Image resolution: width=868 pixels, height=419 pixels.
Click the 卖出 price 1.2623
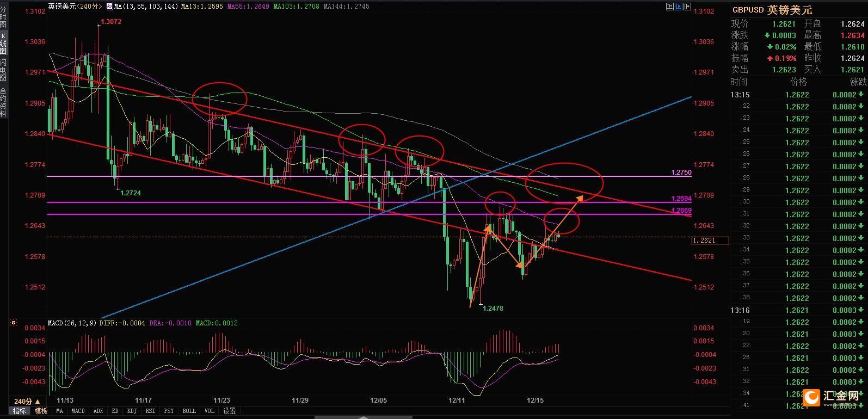point(784,70)
